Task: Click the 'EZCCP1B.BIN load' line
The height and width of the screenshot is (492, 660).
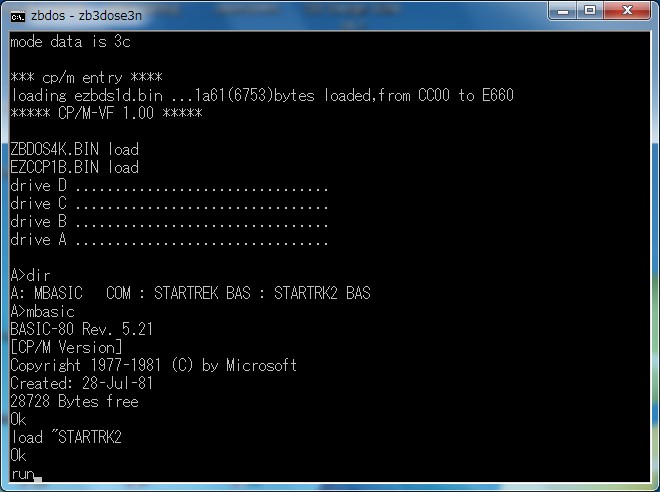Action: click(x=75, y=167)
